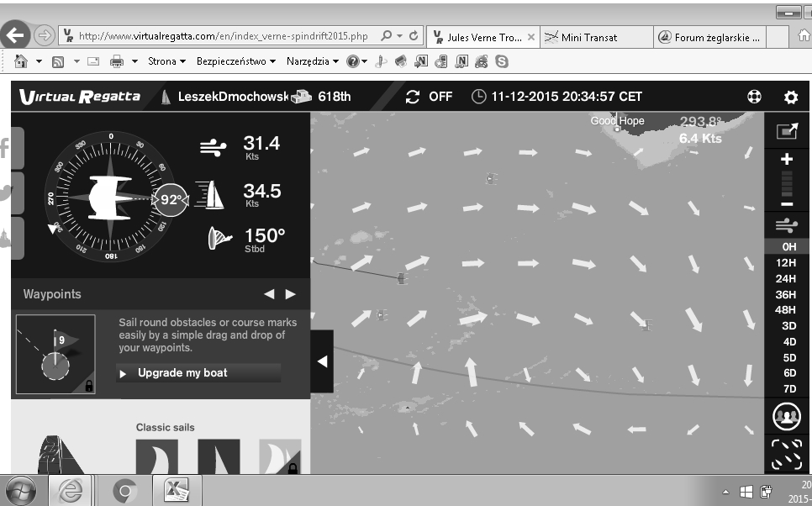Click the browser Back button
The width and height of the screenshot is (812, 506).
click(x=15, y=35)
